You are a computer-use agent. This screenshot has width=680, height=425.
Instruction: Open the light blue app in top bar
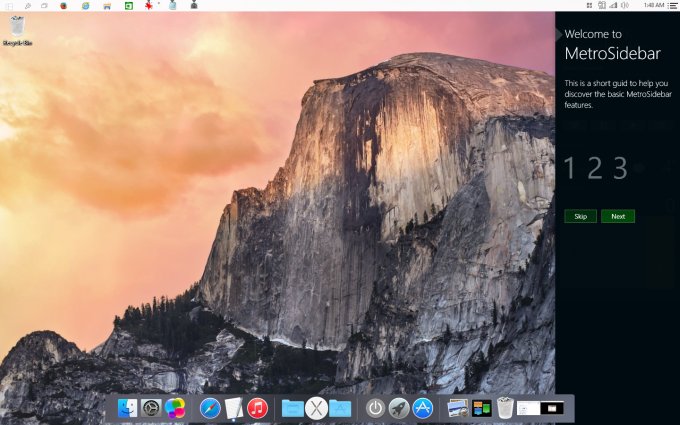coord(173,5)
